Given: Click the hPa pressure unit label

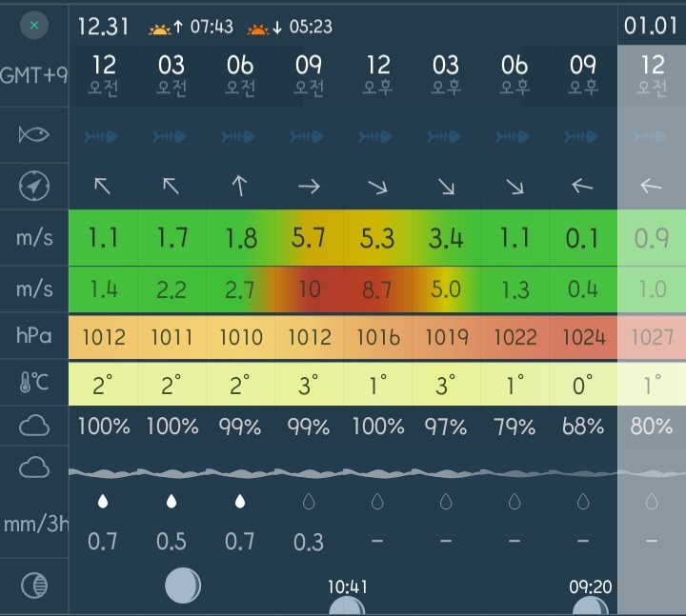Looking at the screenshot, I should click(34, 336).
